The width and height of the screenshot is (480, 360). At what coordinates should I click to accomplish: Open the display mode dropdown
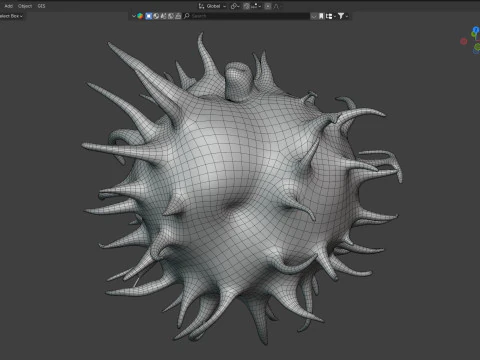(330, 16)
